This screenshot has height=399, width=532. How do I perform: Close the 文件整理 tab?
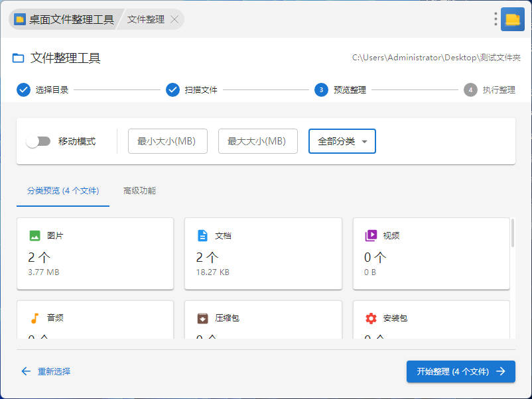coord(174,20)
